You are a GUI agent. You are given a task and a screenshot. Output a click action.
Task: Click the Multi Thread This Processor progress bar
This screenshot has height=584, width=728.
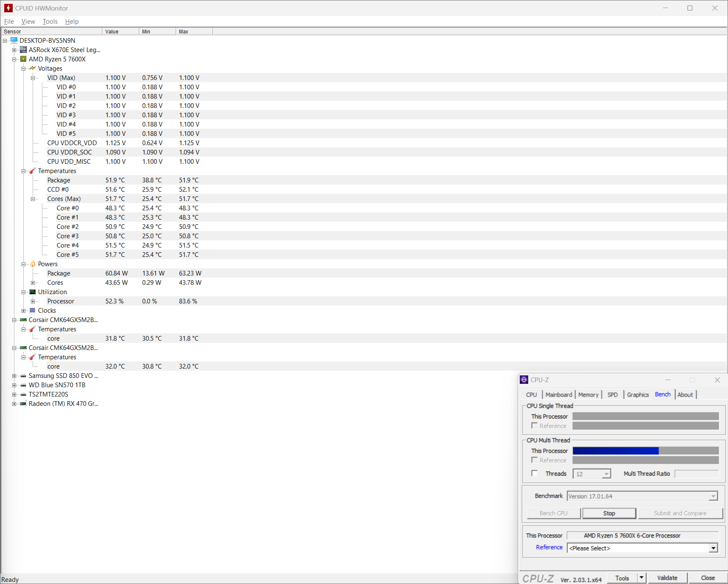(x=646, y=451)
